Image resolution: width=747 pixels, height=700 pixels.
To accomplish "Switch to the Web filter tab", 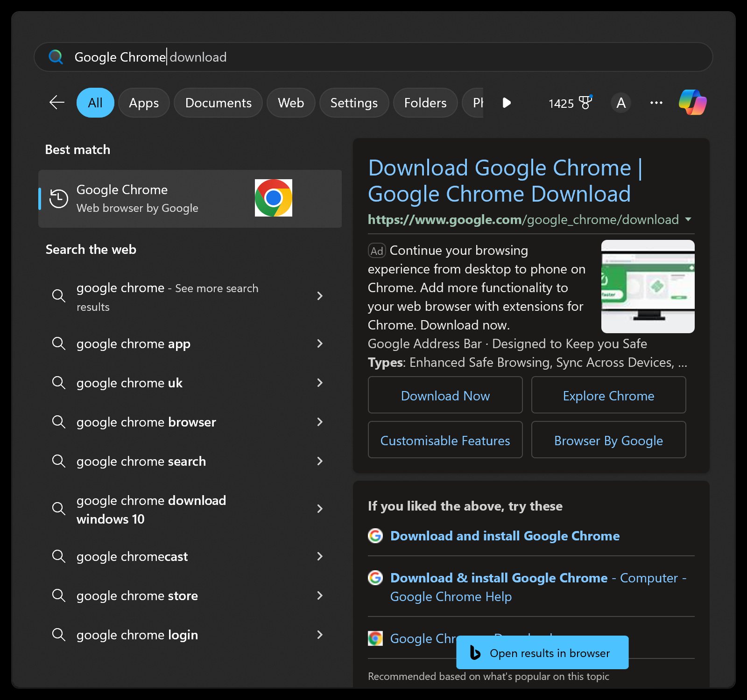I will (x=291, y=103).
